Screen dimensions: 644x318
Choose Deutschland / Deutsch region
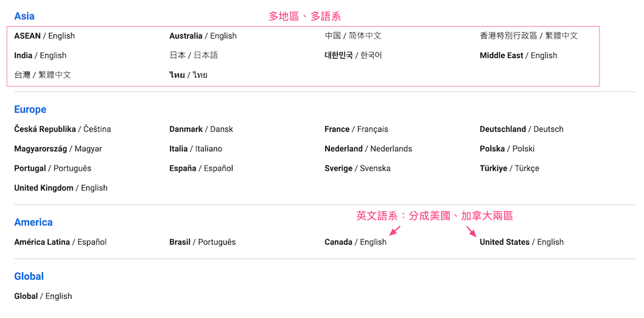522,129
